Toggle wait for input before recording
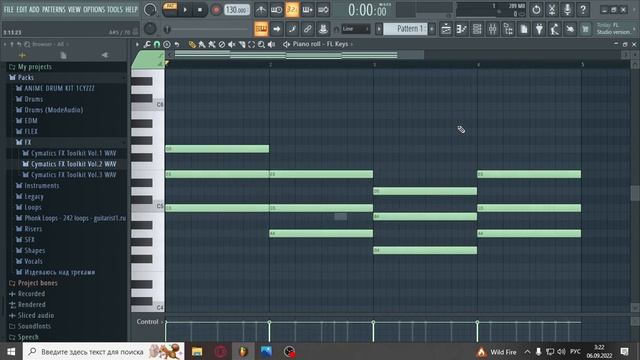640x360 pixels. point(276,9)
